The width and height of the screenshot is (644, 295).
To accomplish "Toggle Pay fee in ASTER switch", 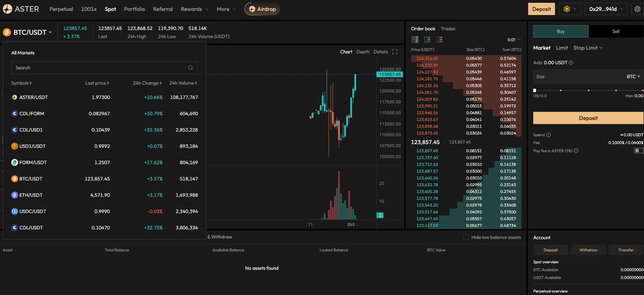I will pyautogui.click(x=638, y=151).
